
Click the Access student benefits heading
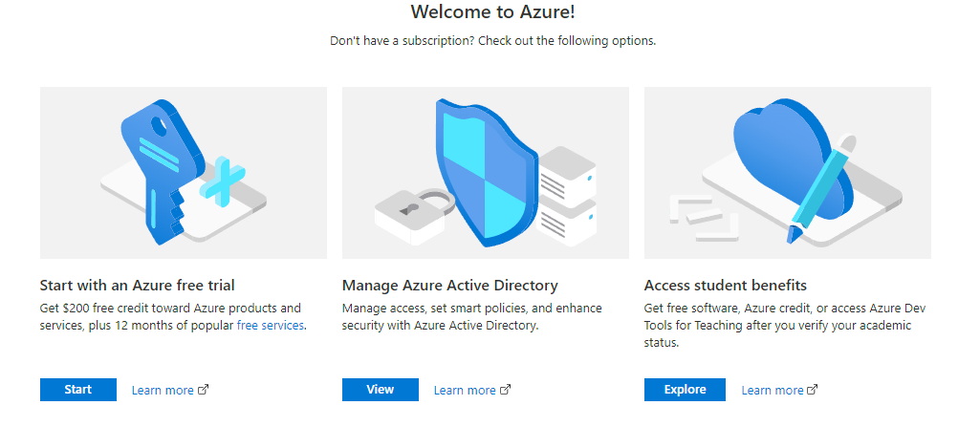(725, 286)
